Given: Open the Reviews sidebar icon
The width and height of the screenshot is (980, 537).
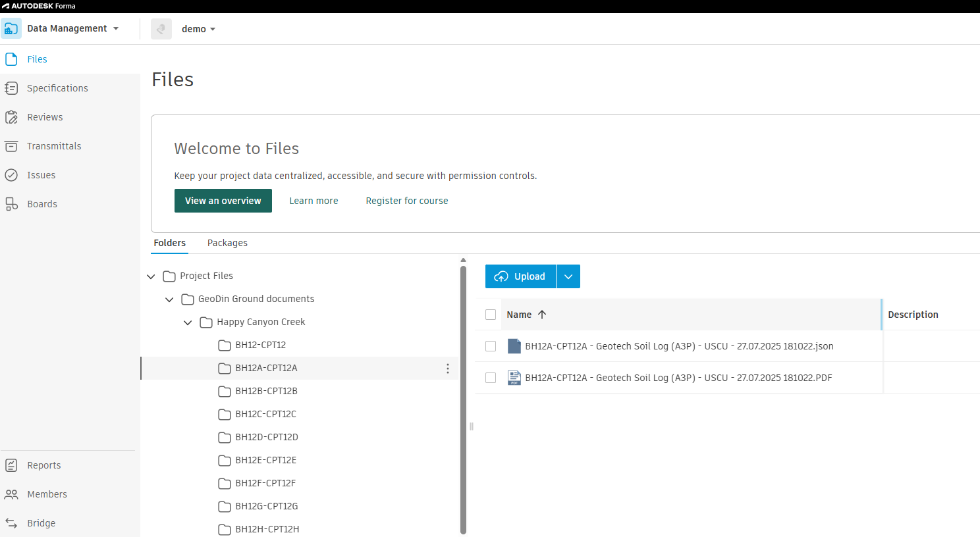Looking at the screenshot, I should [11, 117].
